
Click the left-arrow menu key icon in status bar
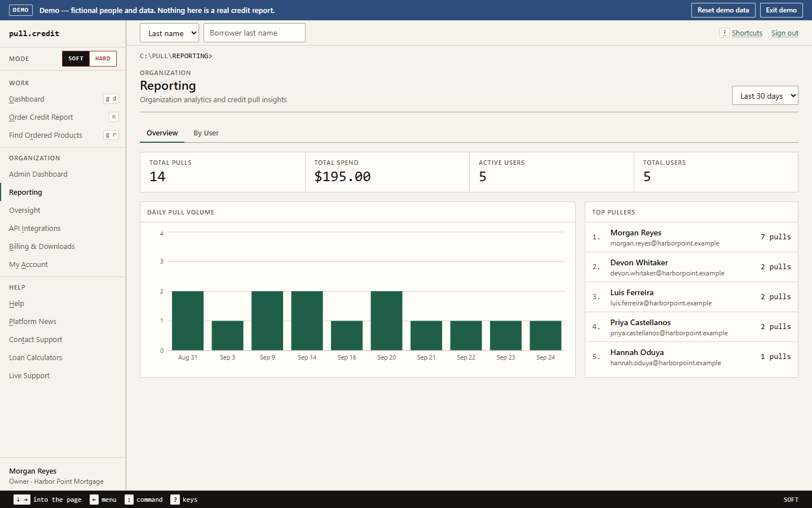tap(94, 500)
